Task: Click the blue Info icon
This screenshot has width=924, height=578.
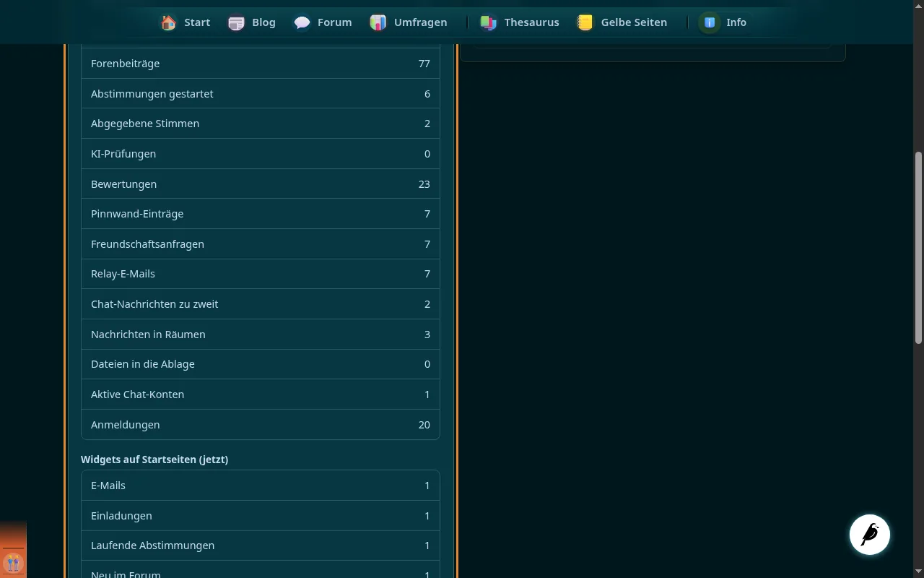Action: click(710, 22)
